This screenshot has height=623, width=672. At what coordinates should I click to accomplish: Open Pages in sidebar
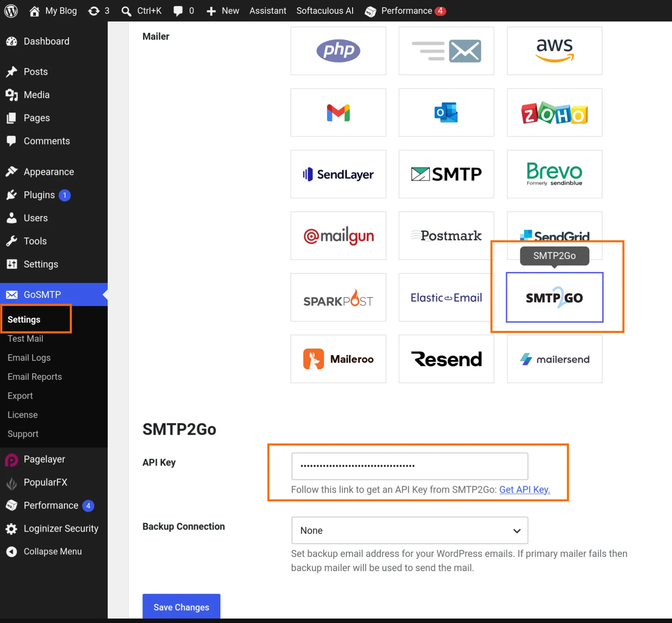pyautogui.click(x=54, y=118)
